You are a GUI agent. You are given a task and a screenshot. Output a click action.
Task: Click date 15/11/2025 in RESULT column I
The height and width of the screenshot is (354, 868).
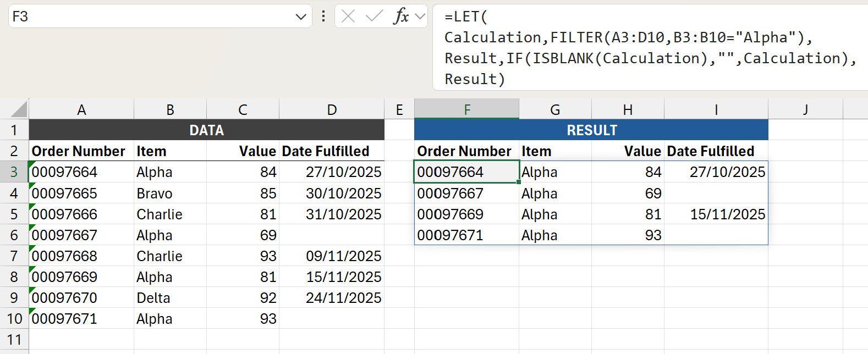pyautogui.click(x=716, y=214)
